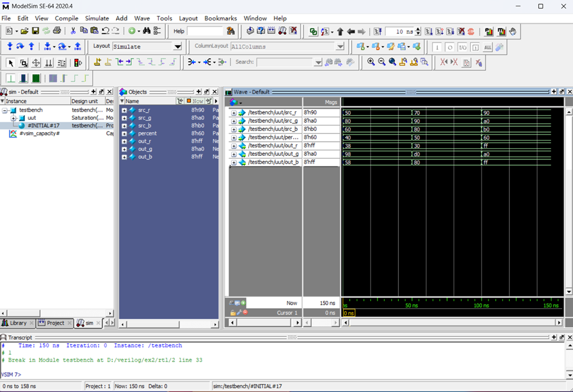Click the Performance Profiling chart icon
The image size is (573, 392).
click(489, 32)
